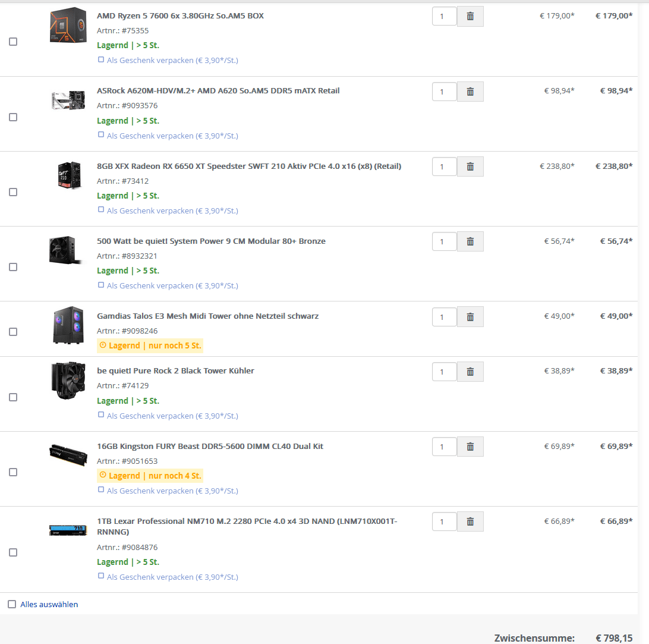Screen dimensions: 649x644
Task: Delete Gamdias Talos E3 case from cart
Action: [x=470, y=317]
